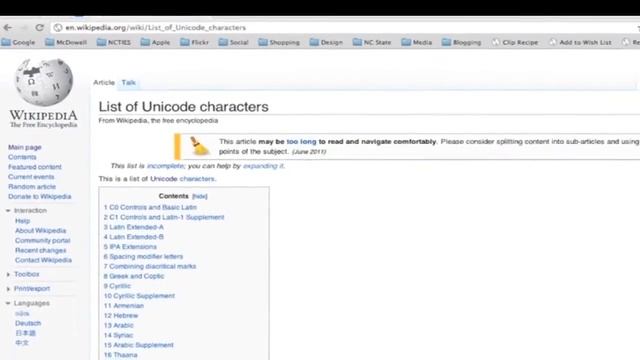Jump to Armenian section

click(124, 305)
